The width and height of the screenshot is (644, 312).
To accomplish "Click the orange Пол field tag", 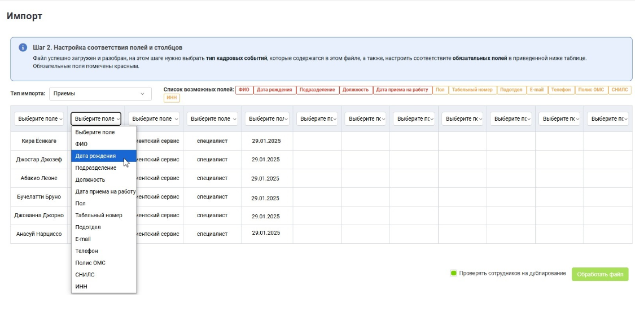I will point(440,90).
